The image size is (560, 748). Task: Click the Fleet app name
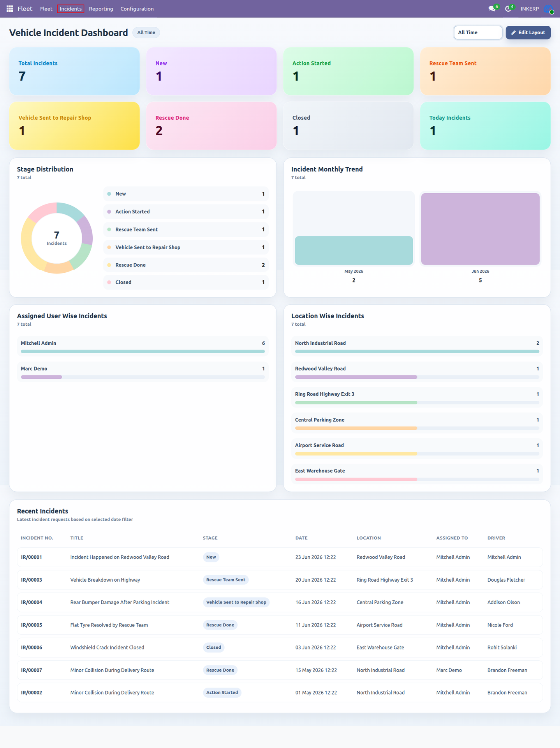point(25,9)
